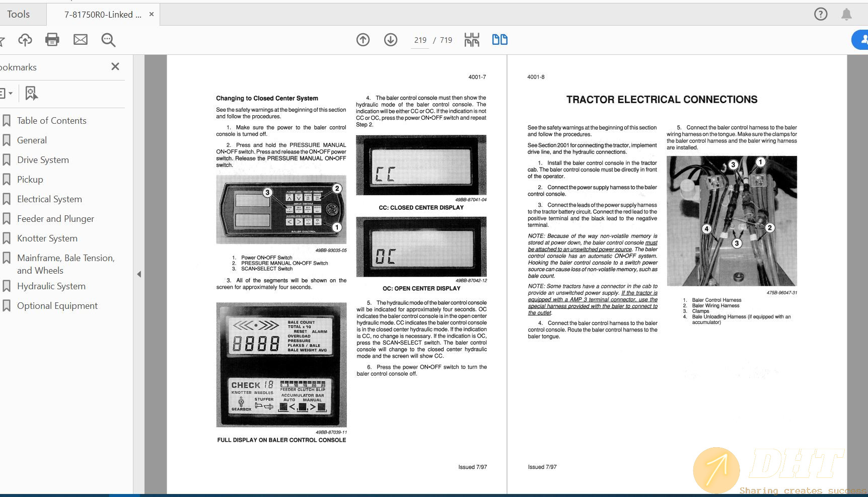The width and height of the screenshot is (868, 497).
Task: Open notifications bell
Action: click(846, 14)
